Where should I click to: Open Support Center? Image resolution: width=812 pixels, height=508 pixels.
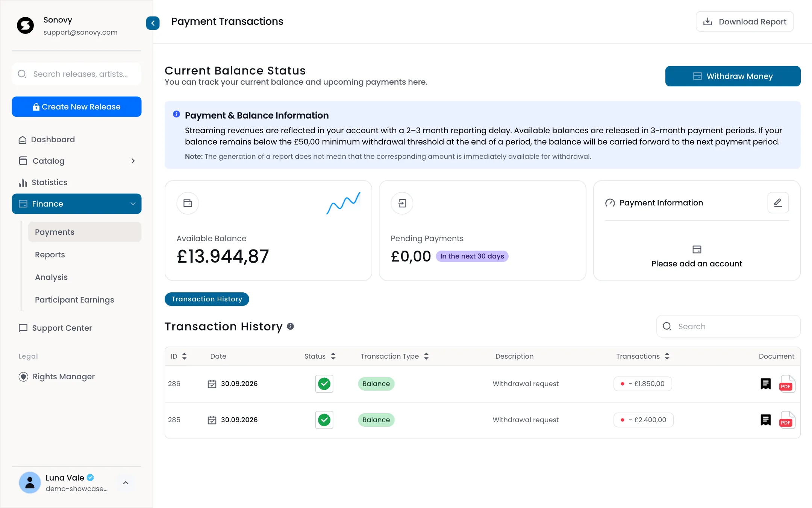tap(77, 328)
